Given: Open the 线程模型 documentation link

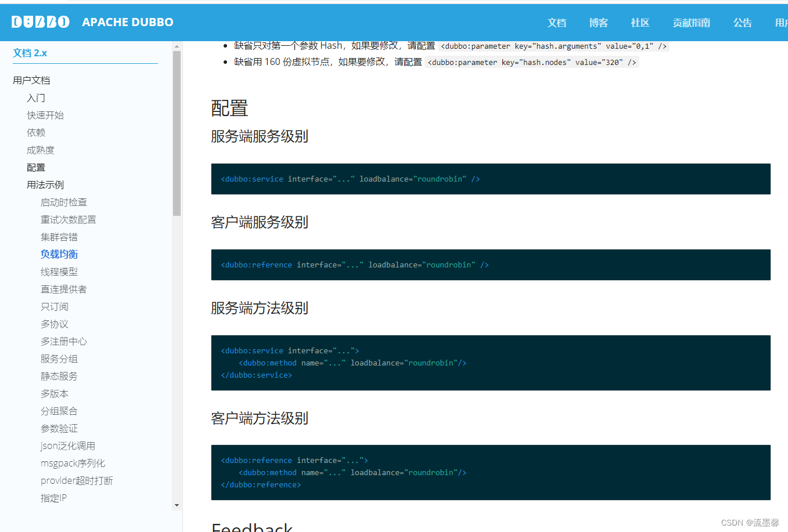Looking at the screenshot, I should (x=59, y=272).
